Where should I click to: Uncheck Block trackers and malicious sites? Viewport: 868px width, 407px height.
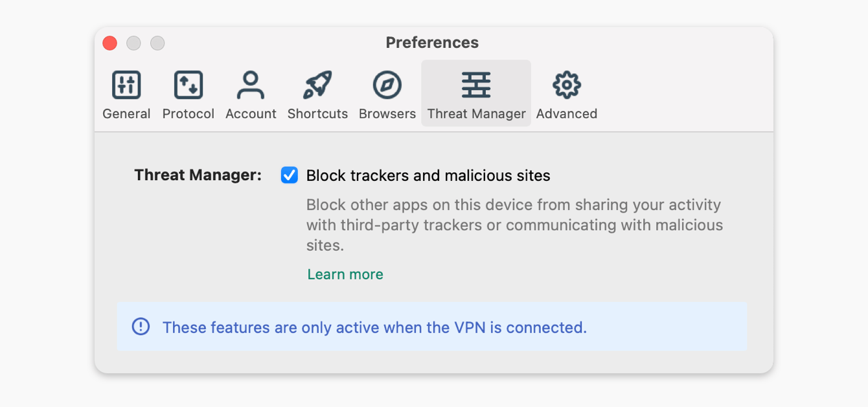[289, 175]
